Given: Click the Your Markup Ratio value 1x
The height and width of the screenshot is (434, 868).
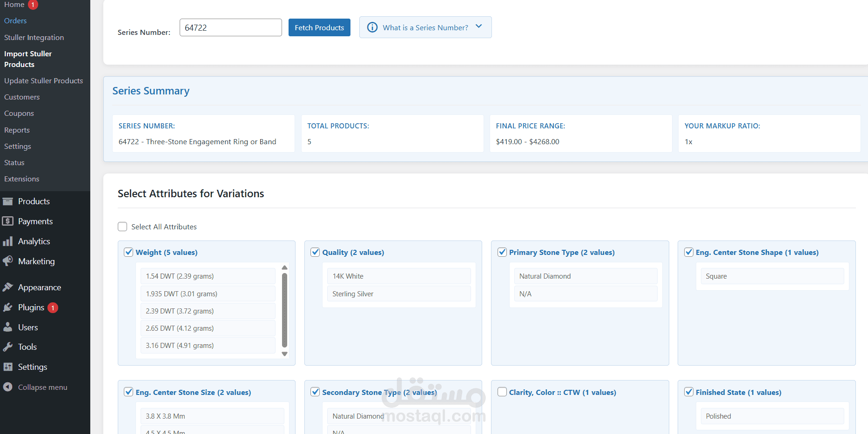Looking at the screenshot, I should point(688,142).
